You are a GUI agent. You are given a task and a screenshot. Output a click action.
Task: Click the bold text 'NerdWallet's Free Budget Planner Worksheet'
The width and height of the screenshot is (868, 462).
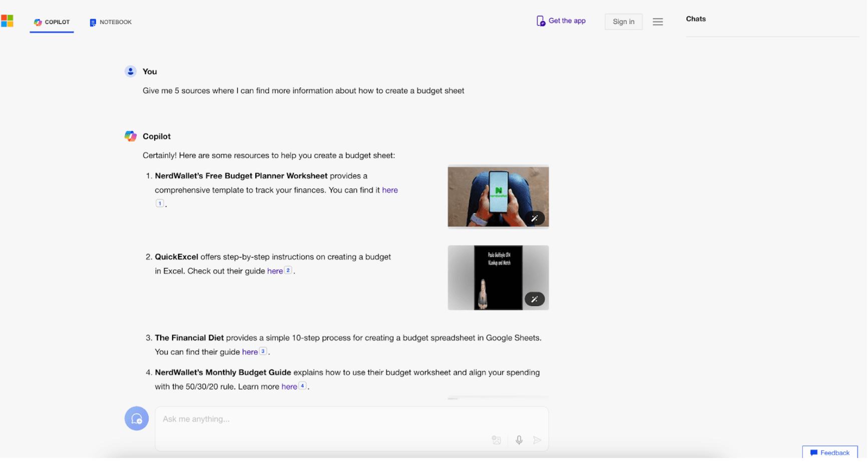[x=241, y=176]
